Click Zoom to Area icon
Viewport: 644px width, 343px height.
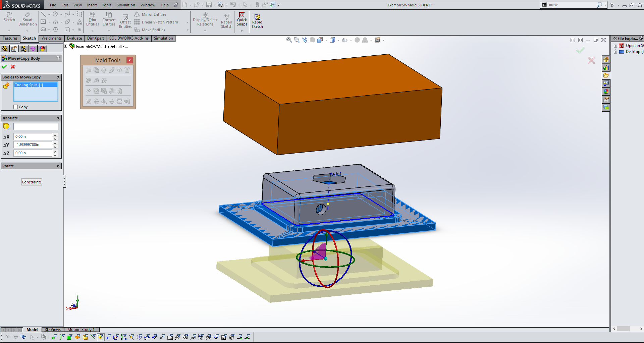coord(297,40)
